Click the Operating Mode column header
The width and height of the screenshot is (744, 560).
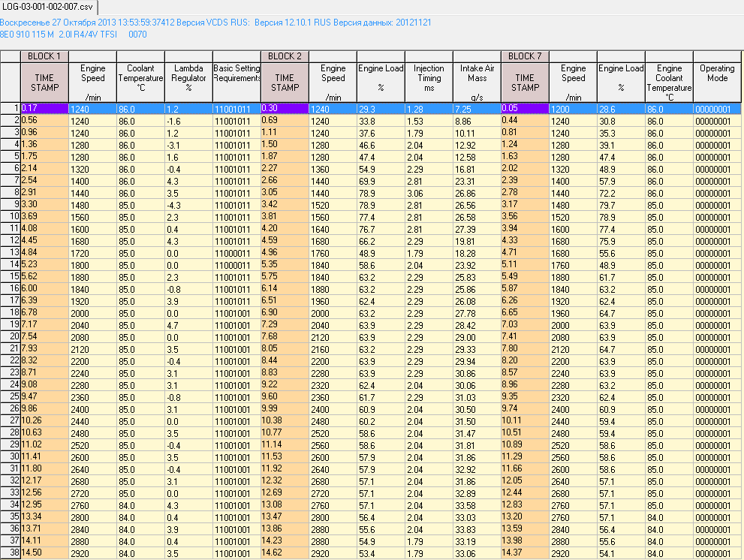[x=717, y=83]
